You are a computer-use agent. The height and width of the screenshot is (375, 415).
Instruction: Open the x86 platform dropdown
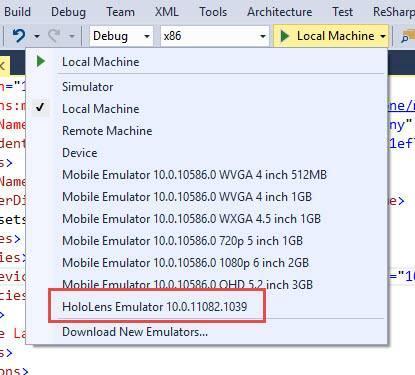tap(215, 36)
